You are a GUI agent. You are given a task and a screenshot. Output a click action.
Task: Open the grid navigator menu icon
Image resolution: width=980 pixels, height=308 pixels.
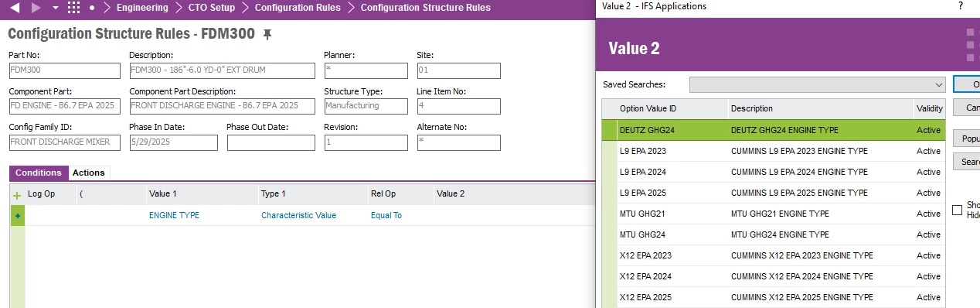pyautogui.click(x=74, y=8)
